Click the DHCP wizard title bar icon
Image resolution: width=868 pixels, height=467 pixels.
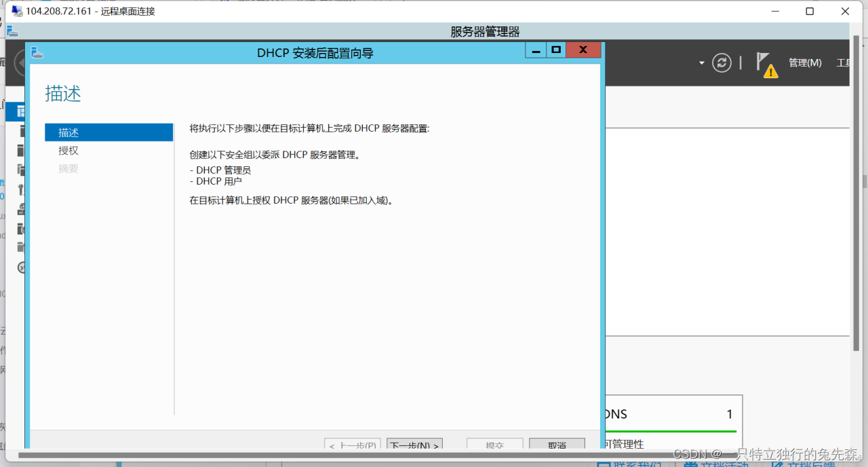(x=37, y=52)
